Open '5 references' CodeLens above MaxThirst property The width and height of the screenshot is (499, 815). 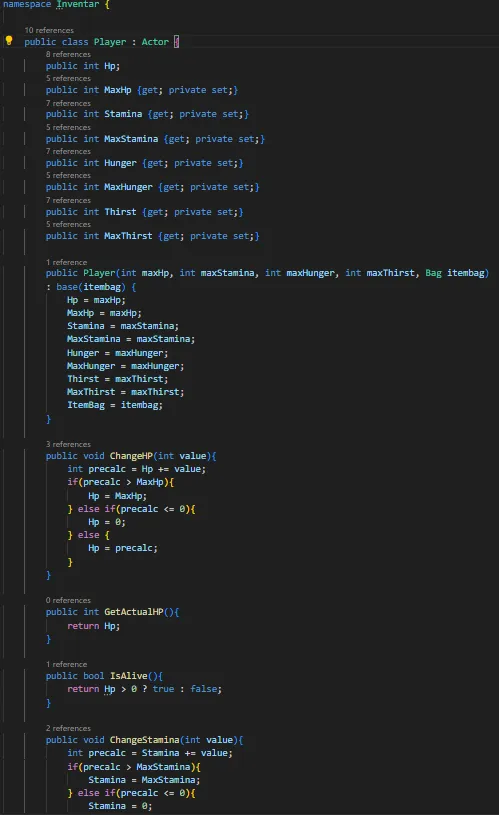click(x=68, y=224)
